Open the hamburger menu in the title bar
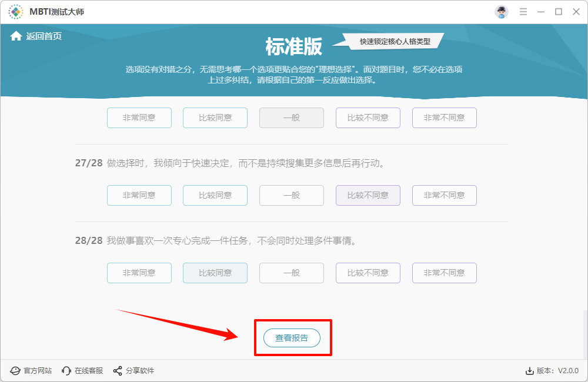588x382 pixels. coord(523,11)
